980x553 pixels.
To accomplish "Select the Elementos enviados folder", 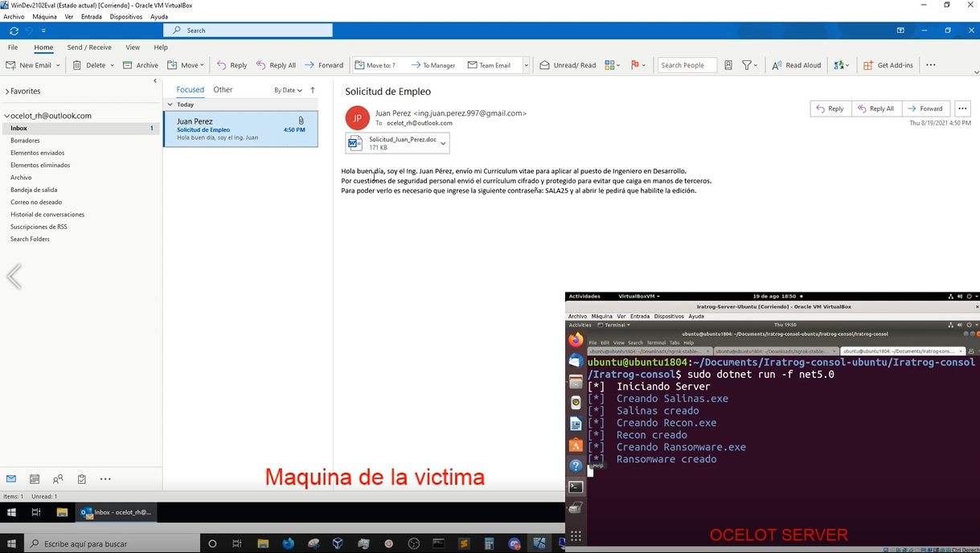I will 38,153.
